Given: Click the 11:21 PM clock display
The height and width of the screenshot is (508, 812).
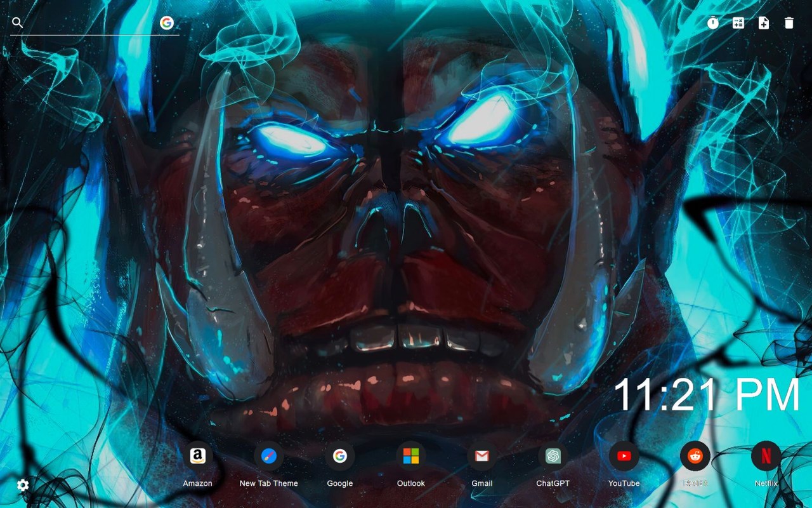Looking at the screenshot, I should [707, 395].
